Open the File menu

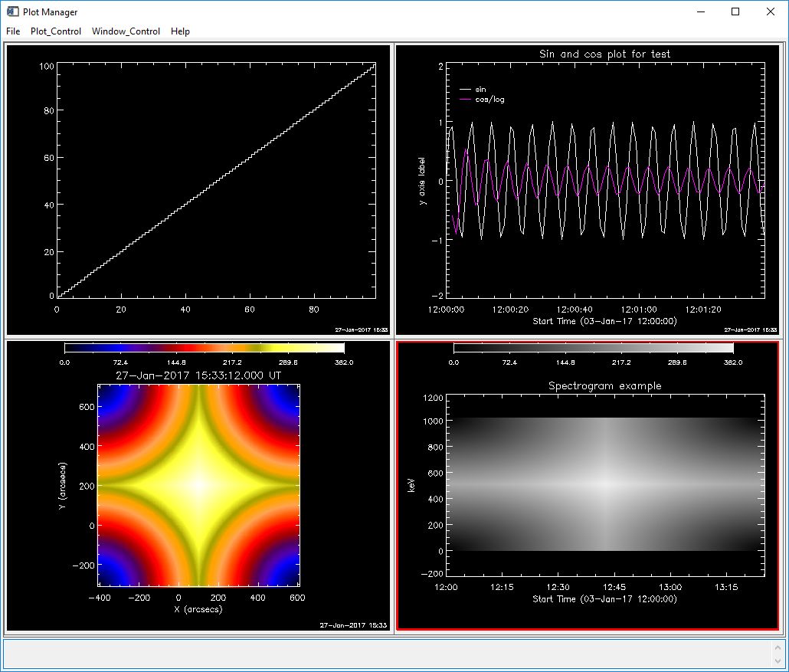(x=13, y=31)
